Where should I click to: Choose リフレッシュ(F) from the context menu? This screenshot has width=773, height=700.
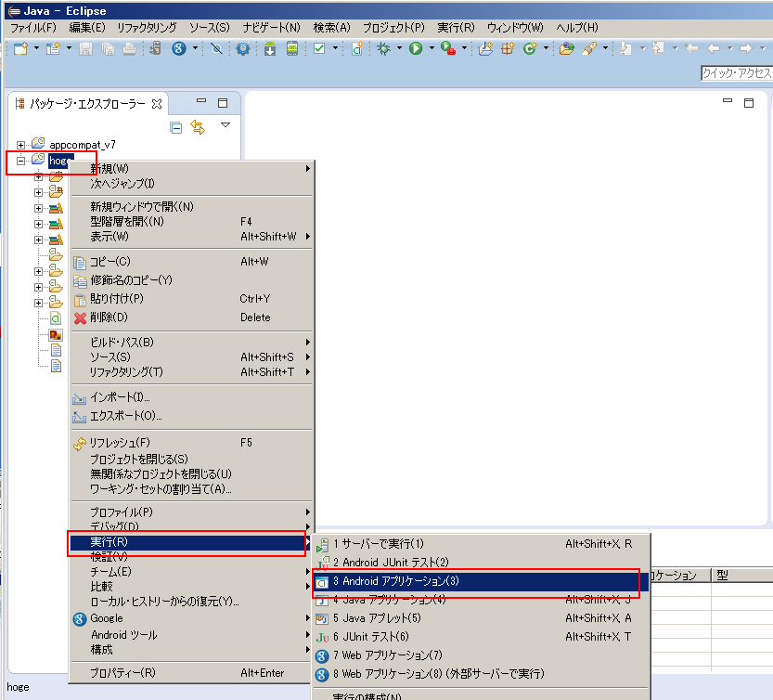[x=191, y=443]
